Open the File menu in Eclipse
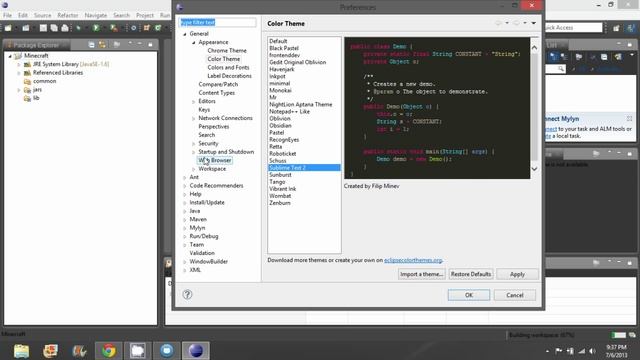The height and width of the screenshot is (360, 640). point(7,15)
